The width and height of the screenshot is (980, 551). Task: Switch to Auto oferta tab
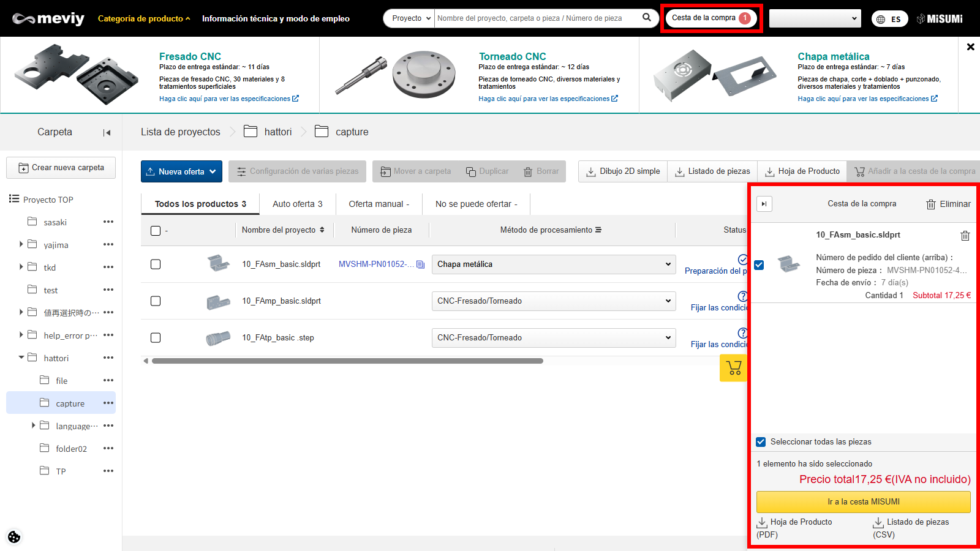click(297, 204)
